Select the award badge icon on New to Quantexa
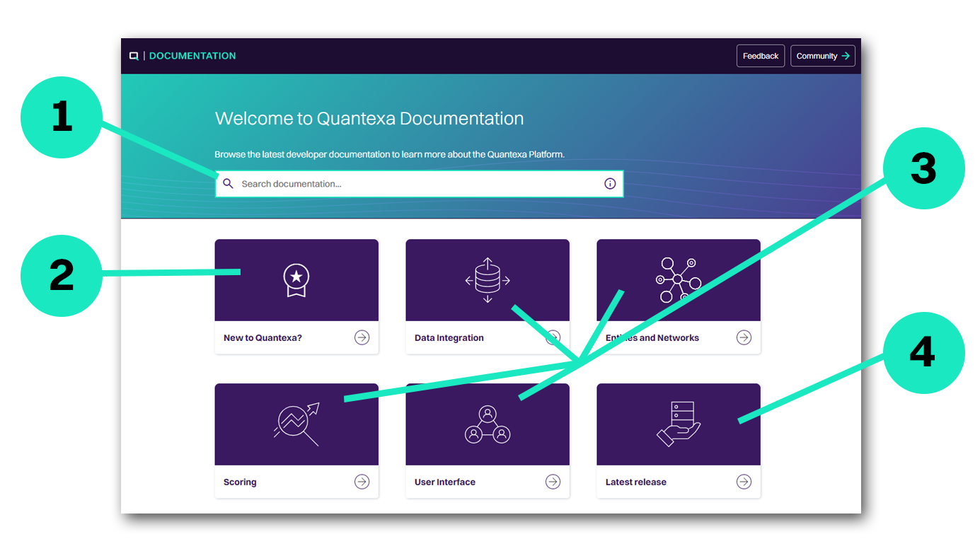Screen dimensions: 980x551 [296, 279]
